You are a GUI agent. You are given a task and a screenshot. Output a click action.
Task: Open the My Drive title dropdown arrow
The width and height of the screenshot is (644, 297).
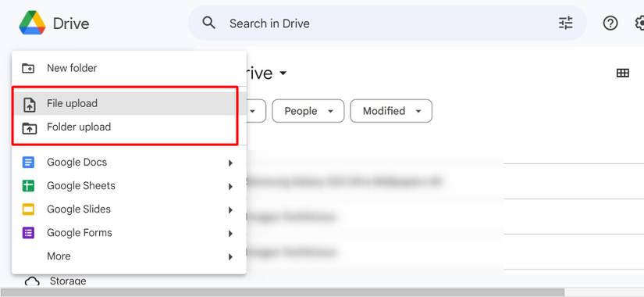(x=283, y=73)
